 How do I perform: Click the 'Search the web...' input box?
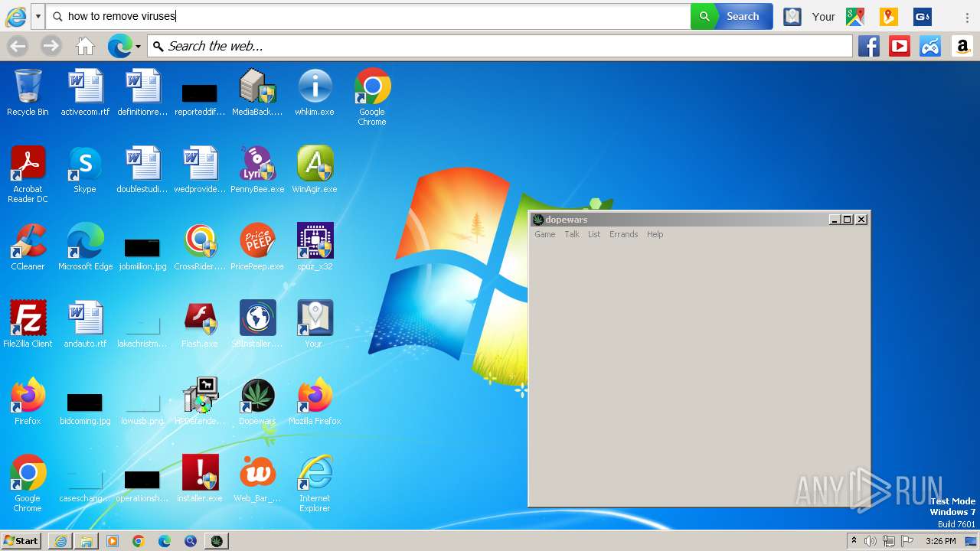500,46
